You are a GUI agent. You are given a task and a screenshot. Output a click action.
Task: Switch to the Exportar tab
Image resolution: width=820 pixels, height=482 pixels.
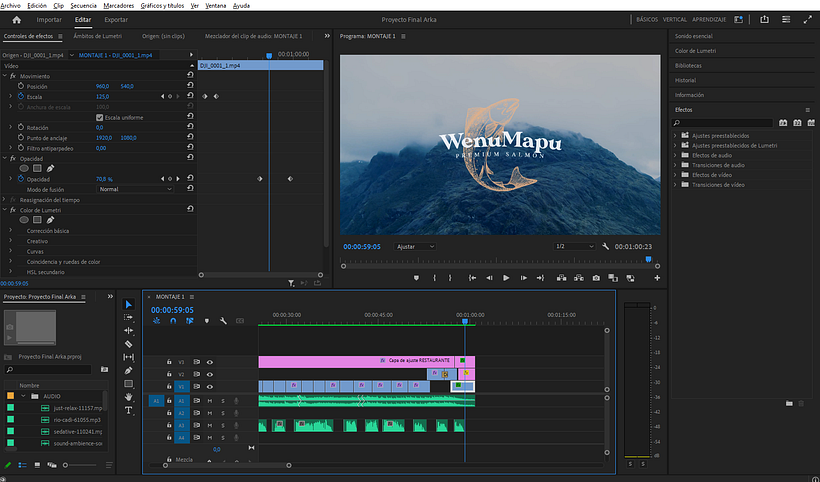point(116,20)
